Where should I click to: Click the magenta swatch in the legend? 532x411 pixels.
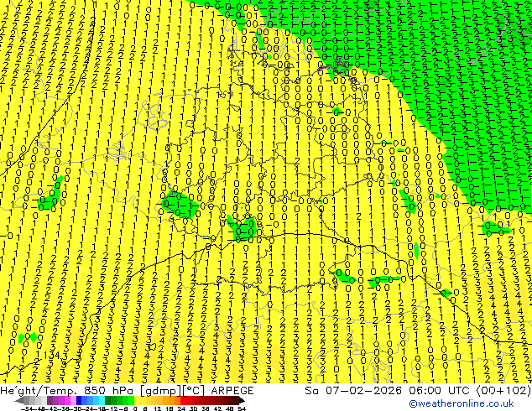(67, 400)
